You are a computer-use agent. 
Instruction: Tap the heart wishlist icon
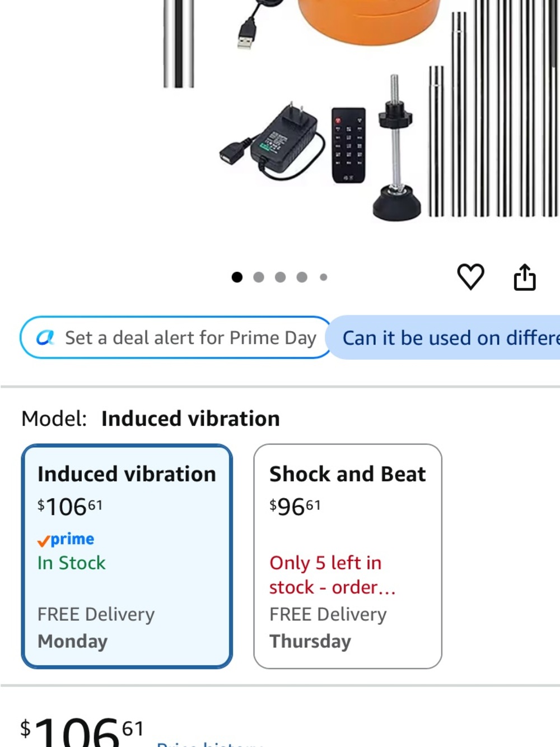coord(470,277)
